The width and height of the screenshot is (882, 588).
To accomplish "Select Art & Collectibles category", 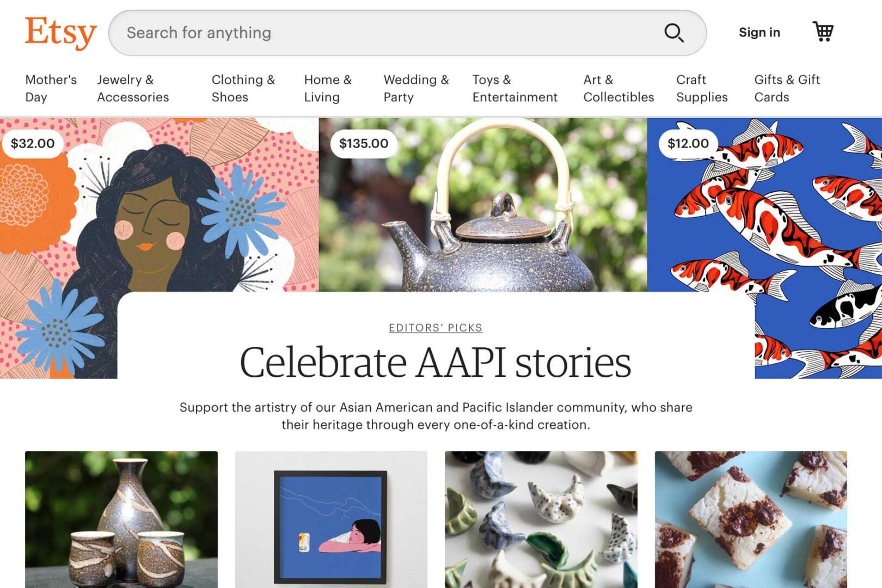I will tap(618, 88).
